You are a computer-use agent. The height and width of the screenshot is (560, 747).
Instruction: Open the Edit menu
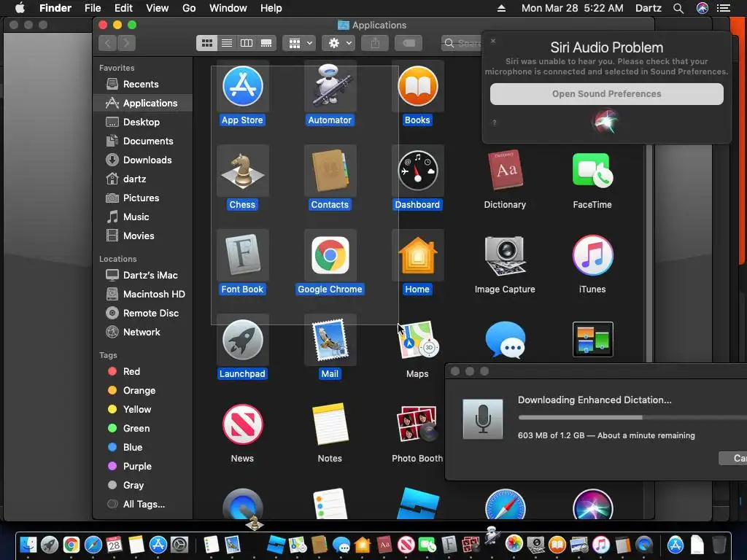123,8
